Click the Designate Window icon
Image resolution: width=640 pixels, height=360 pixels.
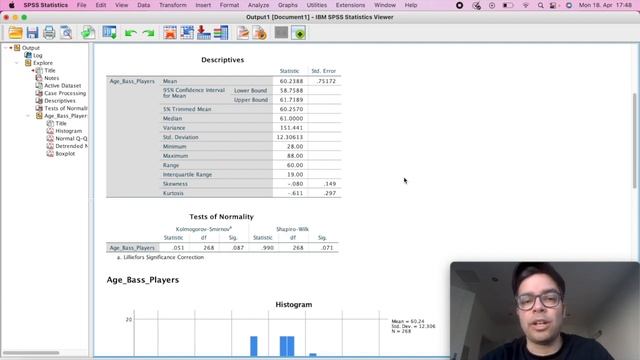coord(299,33)
